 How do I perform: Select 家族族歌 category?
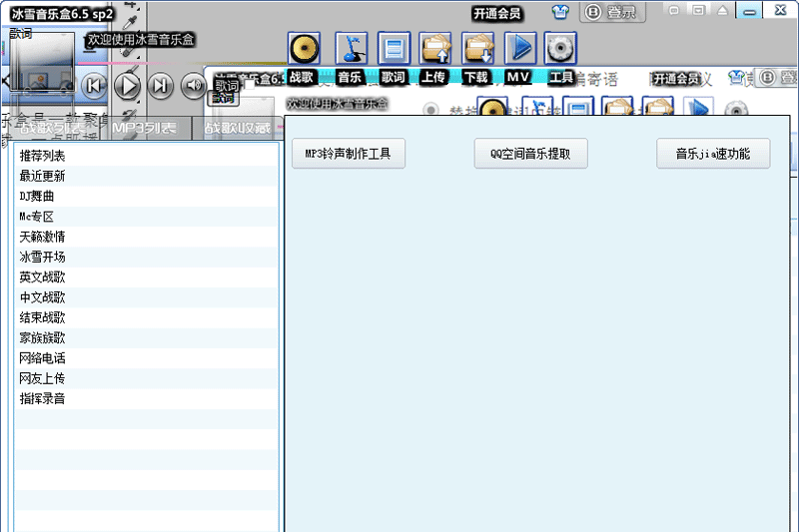pyautogui.click(x=146, y=338)
